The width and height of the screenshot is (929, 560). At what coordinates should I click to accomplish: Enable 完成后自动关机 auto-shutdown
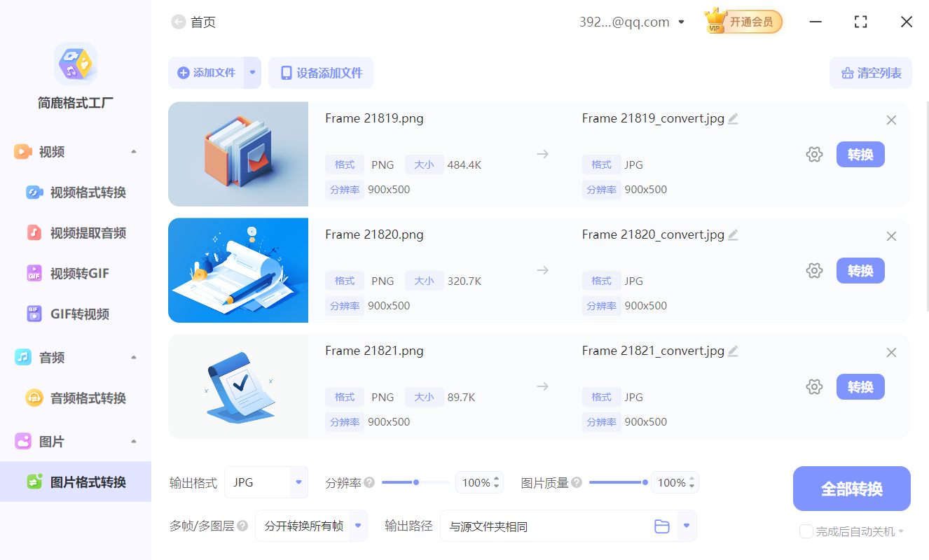click(x=806, y=531)
